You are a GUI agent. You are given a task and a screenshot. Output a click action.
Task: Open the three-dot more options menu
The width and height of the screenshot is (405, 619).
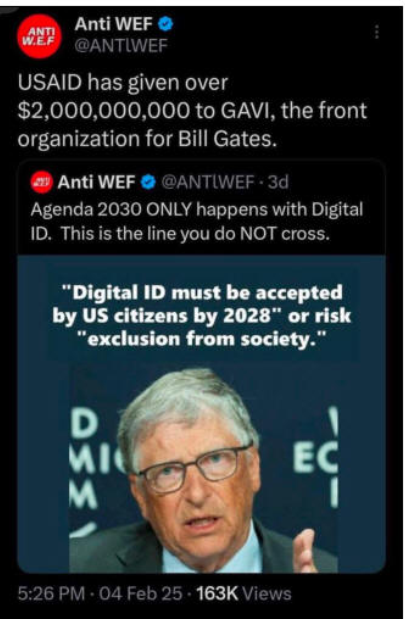pyautogui.click(x=377, y=32)
